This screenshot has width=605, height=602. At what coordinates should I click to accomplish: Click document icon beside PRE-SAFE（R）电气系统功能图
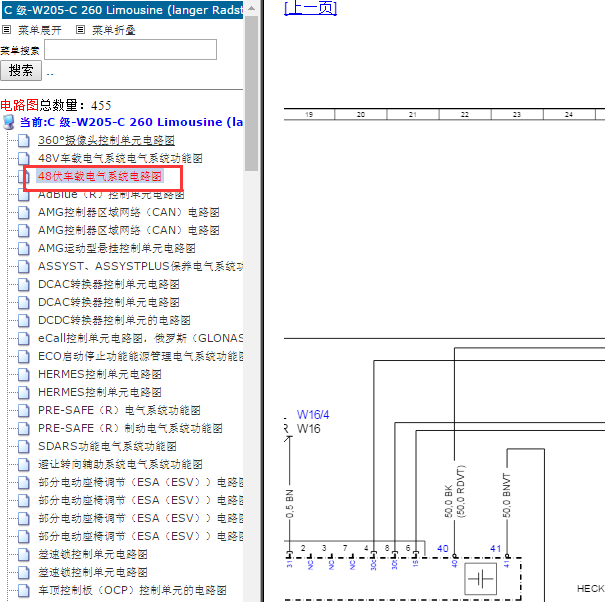point(24,411)
